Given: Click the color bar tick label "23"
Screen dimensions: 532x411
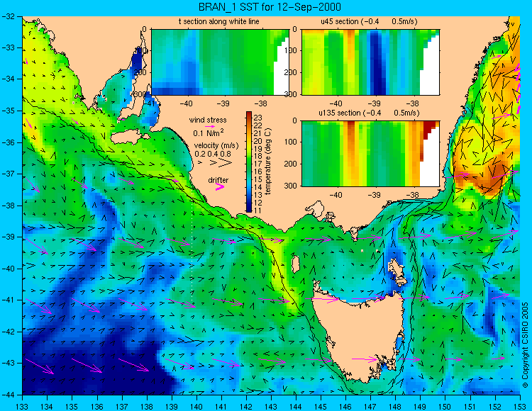Looking at the screenshot, I should (258, 118).
